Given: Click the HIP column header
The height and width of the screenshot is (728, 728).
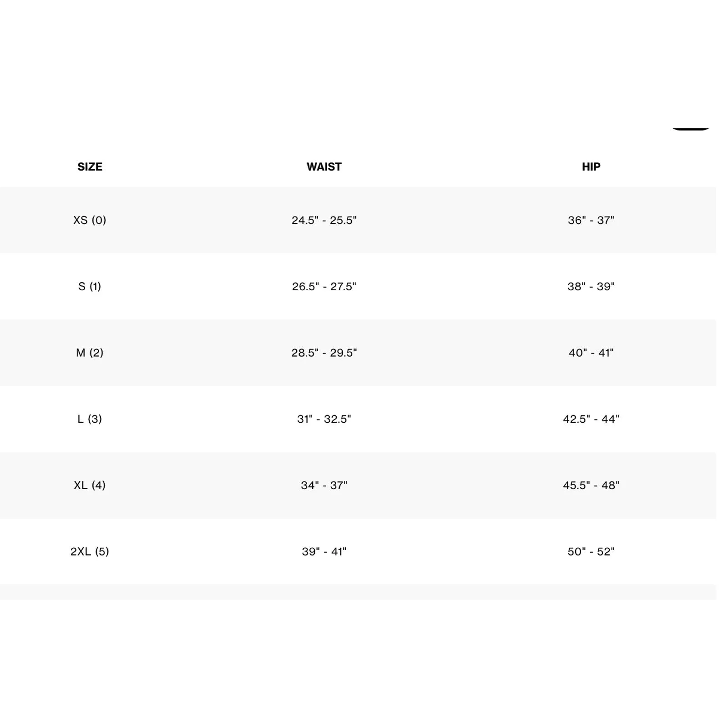Looking at the screenshot, I should coord(591,167).
